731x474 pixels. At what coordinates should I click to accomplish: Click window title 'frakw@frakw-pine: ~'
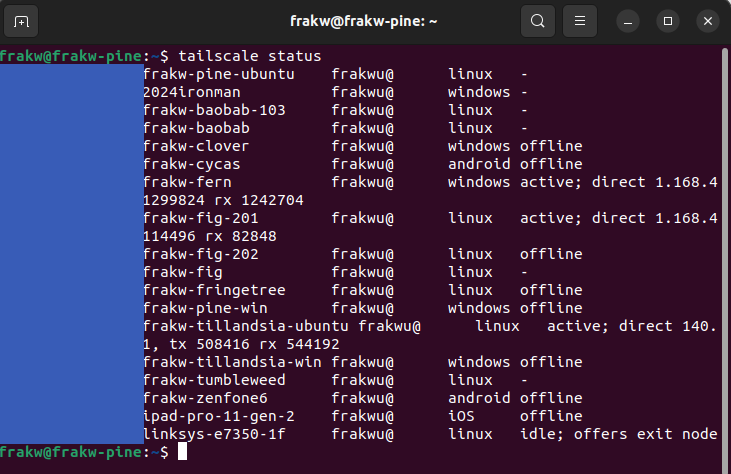tap(364, 21)
